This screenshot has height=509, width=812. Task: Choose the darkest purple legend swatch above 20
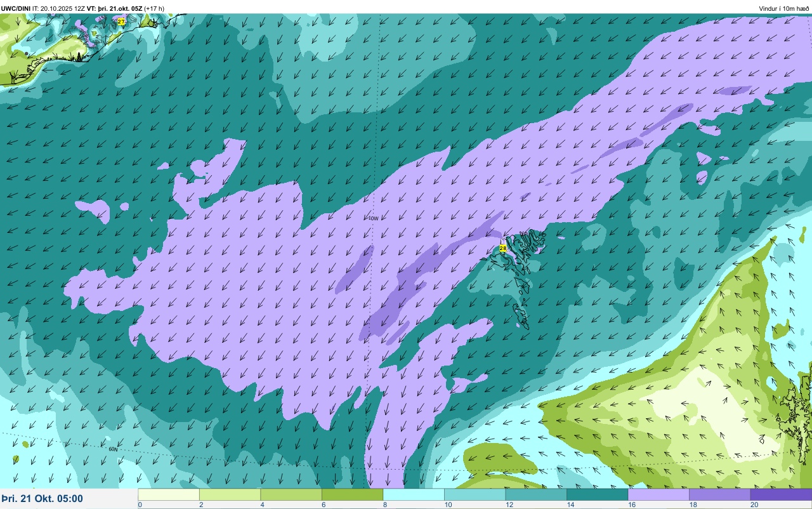coord(781,494)
